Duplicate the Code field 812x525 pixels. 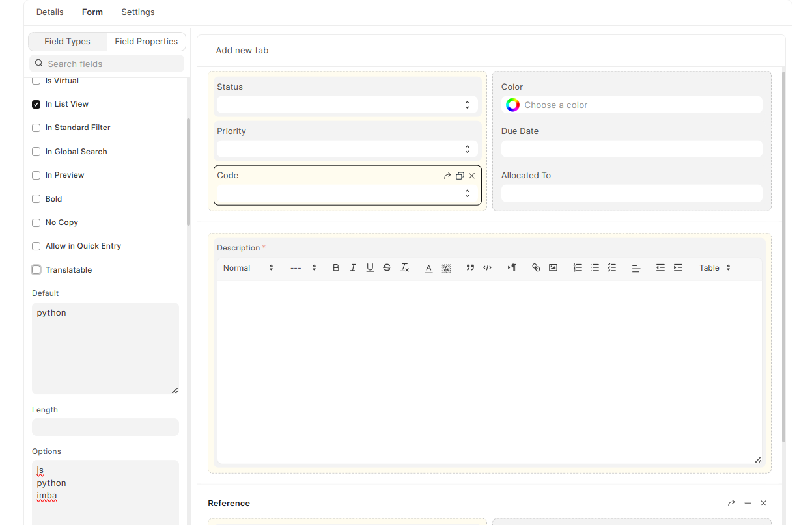click(460, 176)
